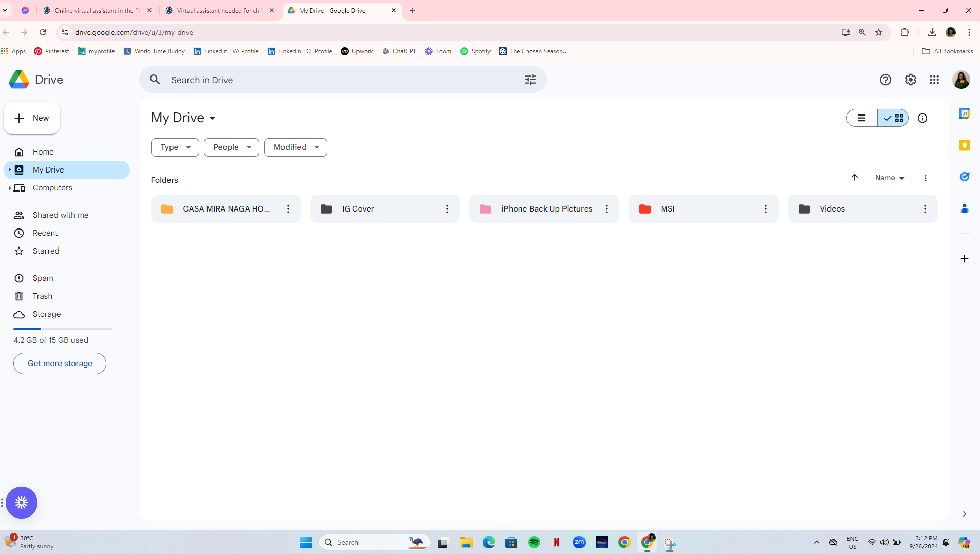980x554 pixels.
Task: Open Chrome downloads icon
Action: [932, 32]
